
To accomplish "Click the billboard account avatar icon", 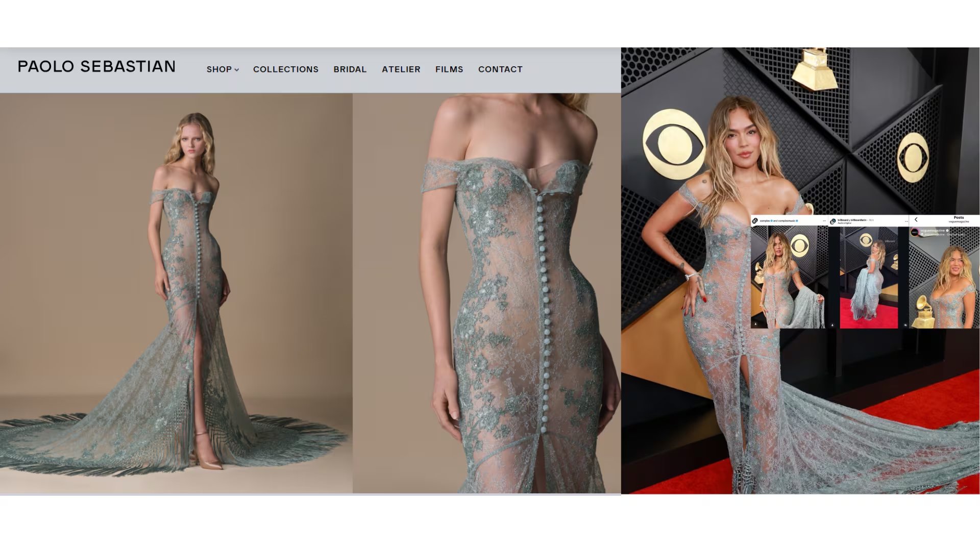I will [833, 221].
